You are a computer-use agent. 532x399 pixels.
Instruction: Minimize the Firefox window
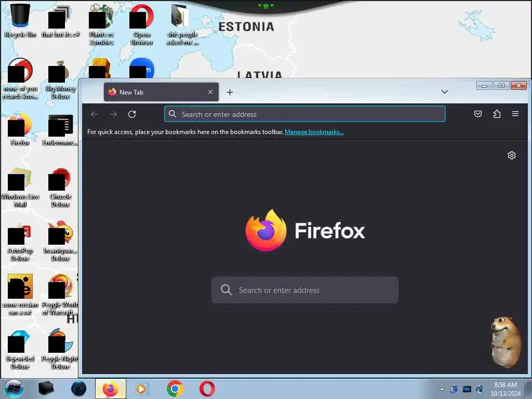pos(484,86)
